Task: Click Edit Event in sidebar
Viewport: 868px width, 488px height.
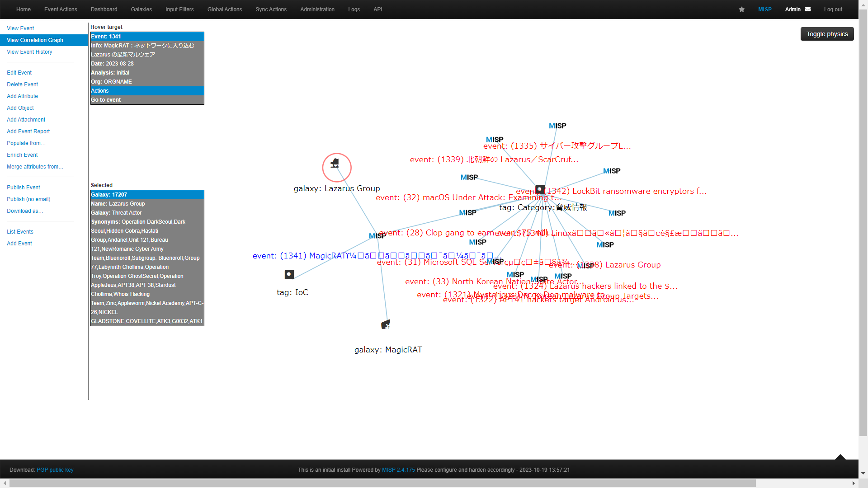Action: 19,73
